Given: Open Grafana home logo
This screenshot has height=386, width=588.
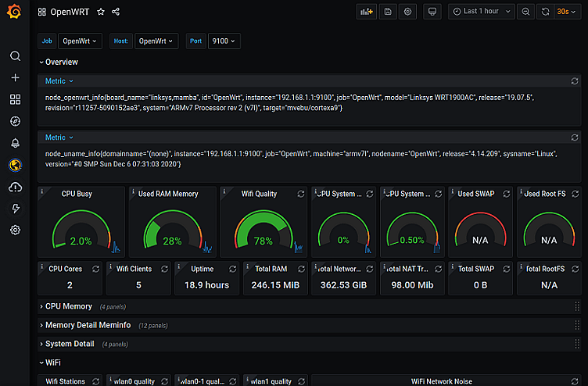Looking at the screenshot, I should 14,12.
